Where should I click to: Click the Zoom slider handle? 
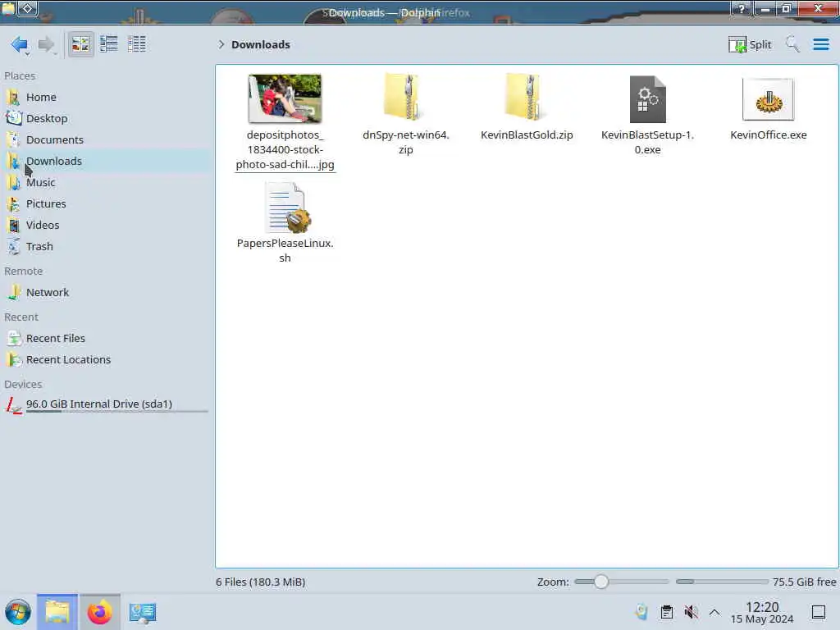coord(601,582)
